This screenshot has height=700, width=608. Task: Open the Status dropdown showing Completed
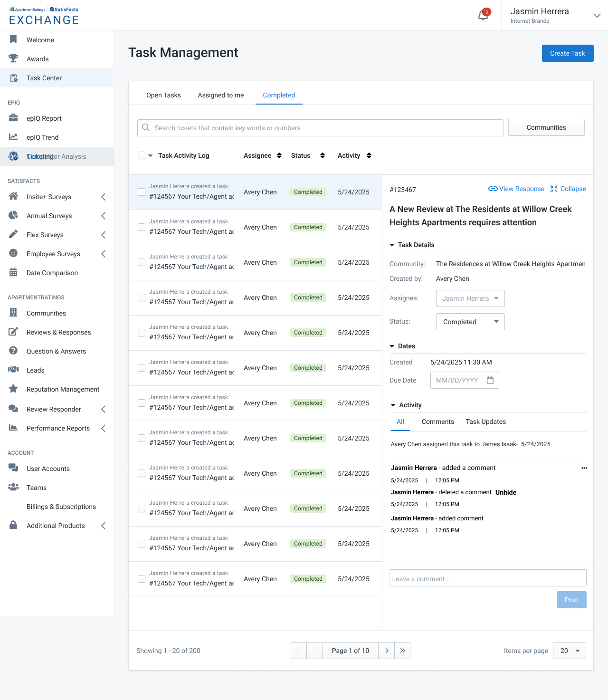point(470,322)
